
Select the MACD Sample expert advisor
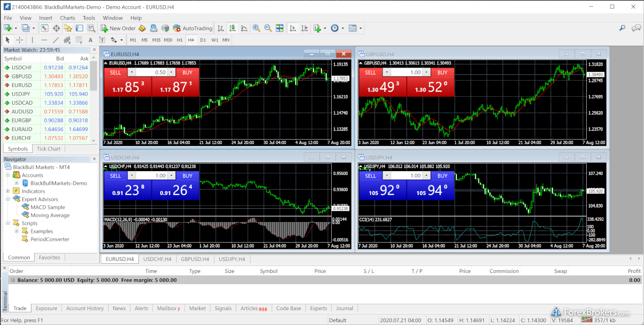tap(47, 207)
